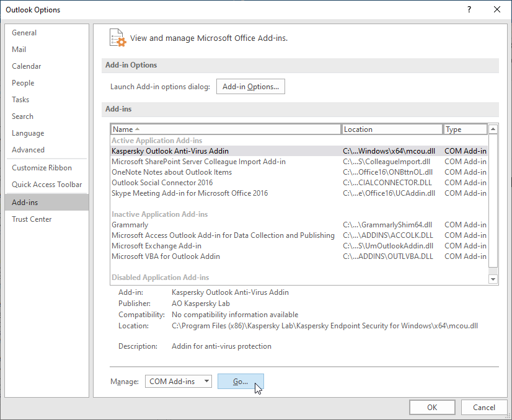Open the General options category

[x=46, y=33]
